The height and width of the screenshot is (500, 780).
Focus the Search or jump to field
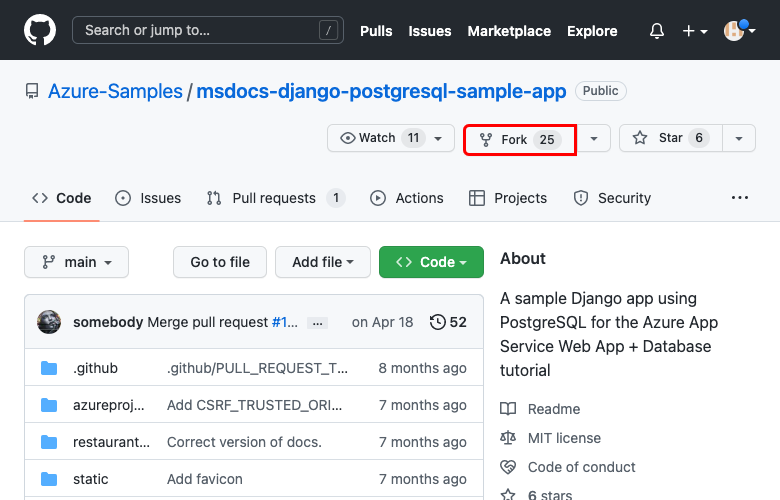tap(205, 30)
